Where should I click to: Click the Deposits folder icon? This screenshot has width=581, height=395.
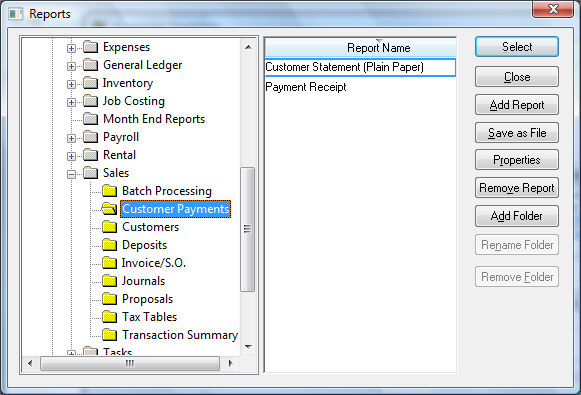(109, 245)
